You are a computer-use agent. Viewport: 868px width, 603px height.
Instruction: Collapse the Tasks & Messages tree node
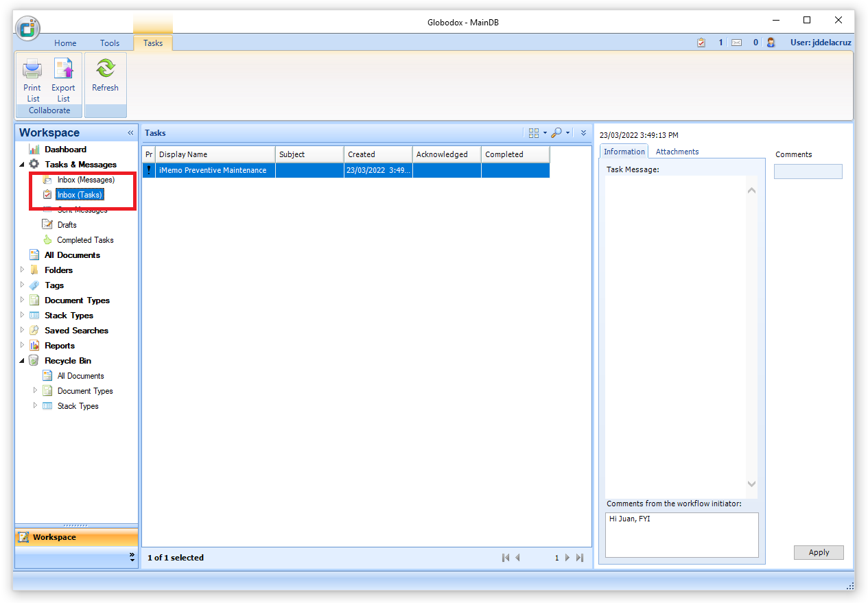21,165
